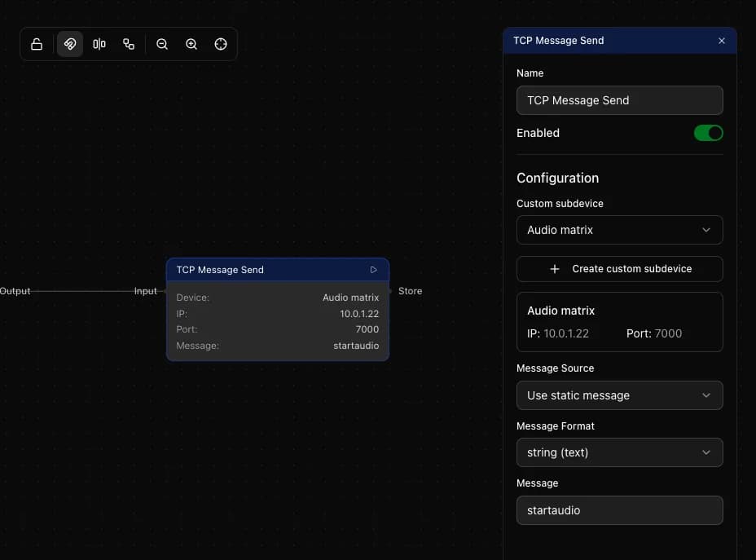
Task: Click the Message Format label
Action: tap(556, 426)
